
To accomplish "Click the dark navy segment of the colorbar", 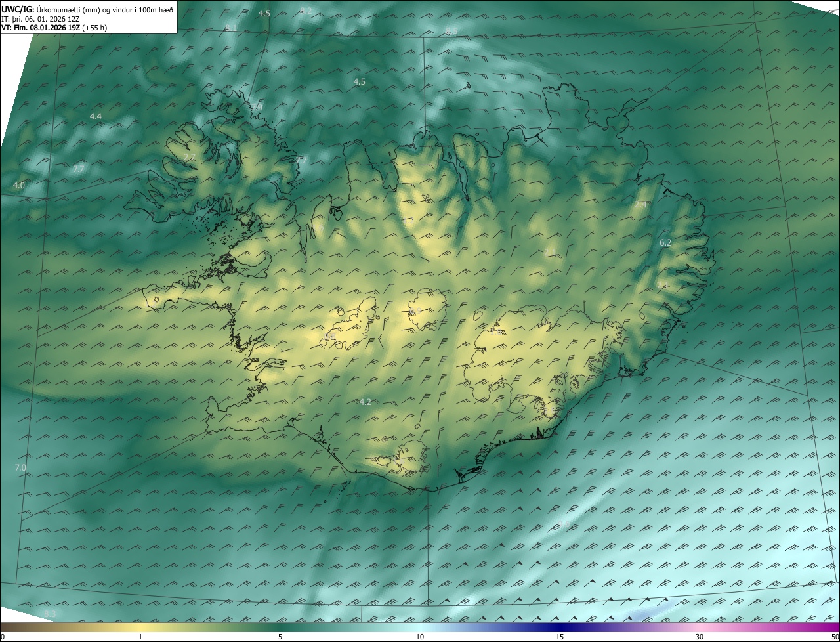I will [560, 627].
